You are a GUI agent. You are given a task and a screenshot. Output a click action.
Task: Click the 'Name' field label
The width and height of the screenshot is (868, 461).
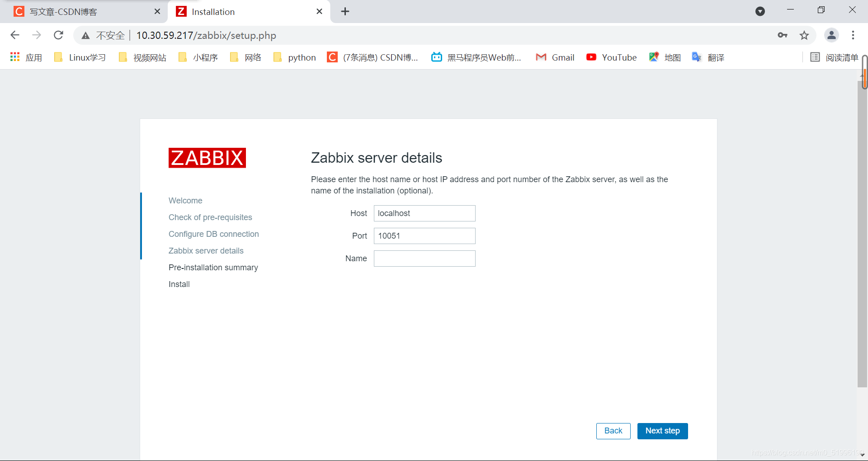point(356,259)
